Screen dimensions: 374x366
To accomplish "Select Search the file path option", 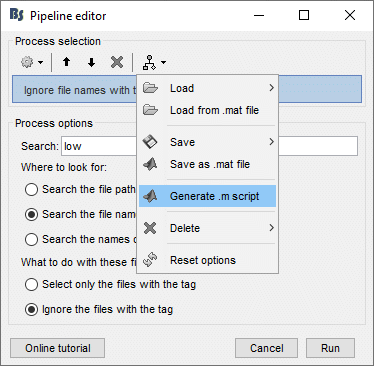I will tap(31, 189).
